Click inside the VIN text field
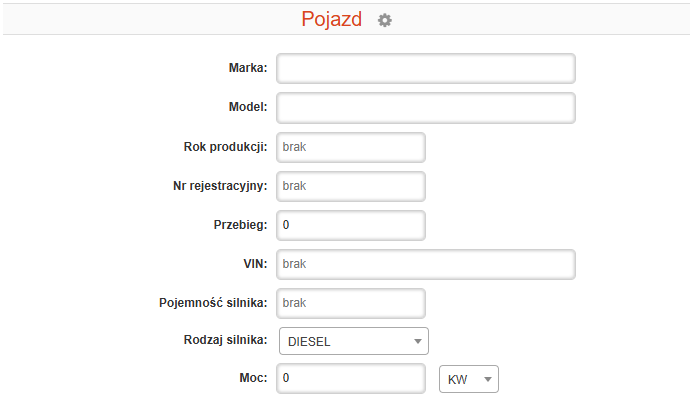695x400 pixels. pyautogui.click(x=426, y=264)
